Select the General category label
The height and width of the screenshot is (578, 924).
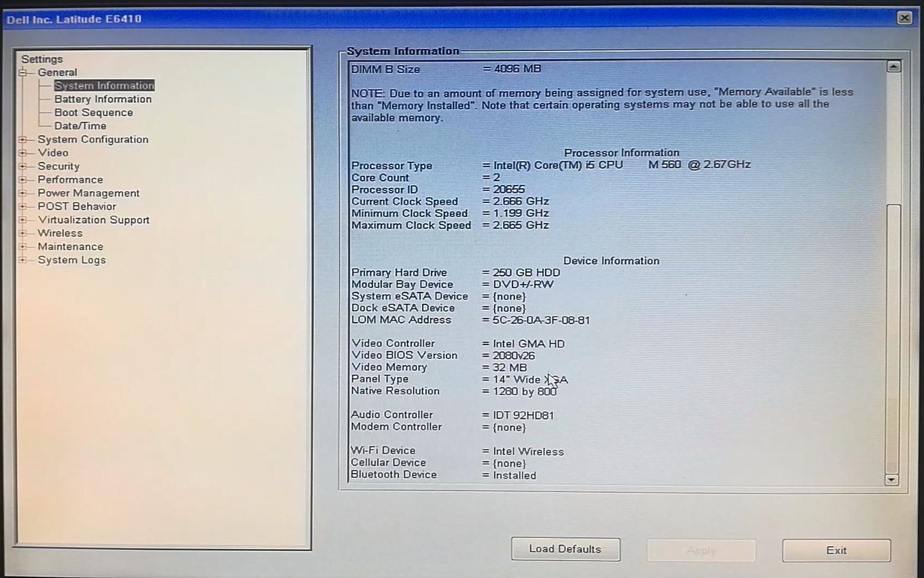tap(57, 73)
